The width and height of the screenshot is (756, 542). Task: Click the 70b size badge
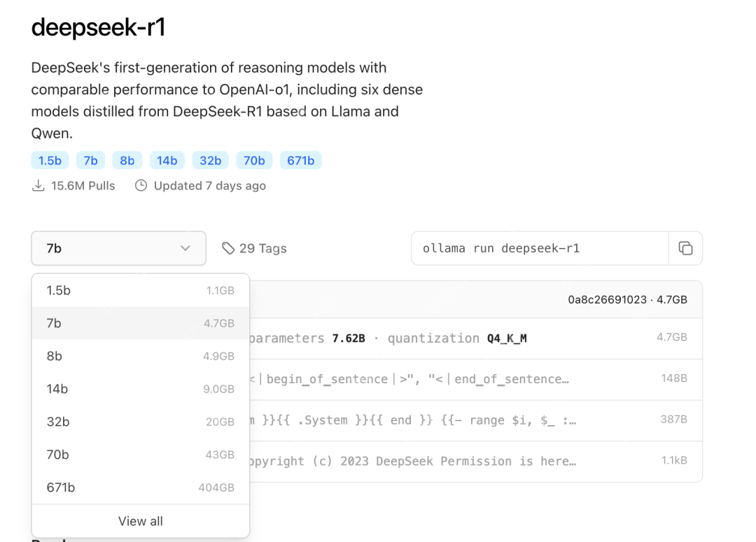(254, 160)
